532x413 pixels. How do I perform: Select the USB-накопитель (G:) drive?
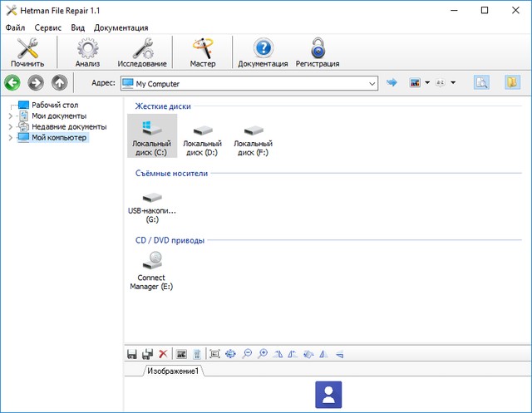(x=152, y=206)
